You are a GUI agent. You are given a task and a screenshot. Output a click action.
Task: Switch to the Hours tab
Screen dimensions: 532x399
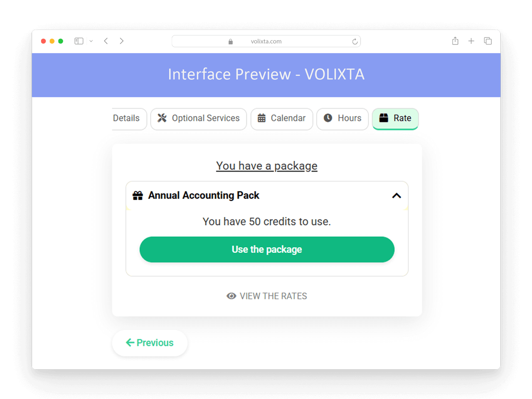[342, 119]
